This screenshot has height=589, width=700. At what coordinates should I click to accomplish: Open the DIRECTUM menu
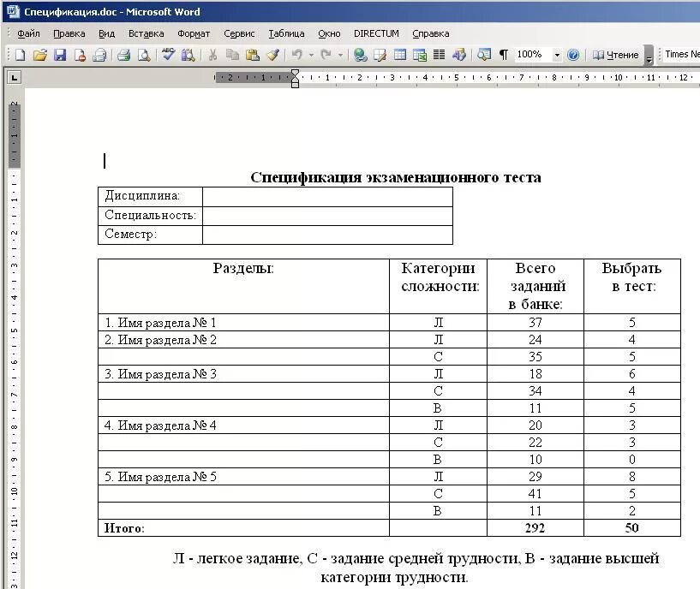(376, 33)
